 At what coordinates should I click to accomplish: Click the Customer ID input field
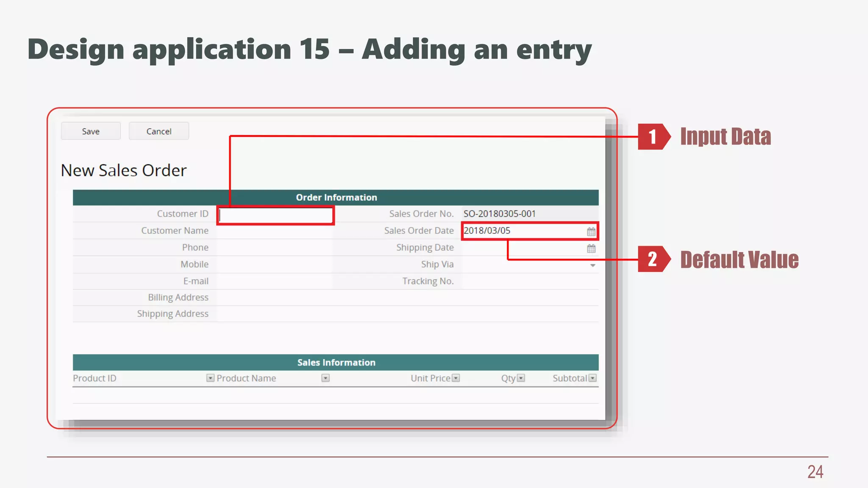pos(275,215)
